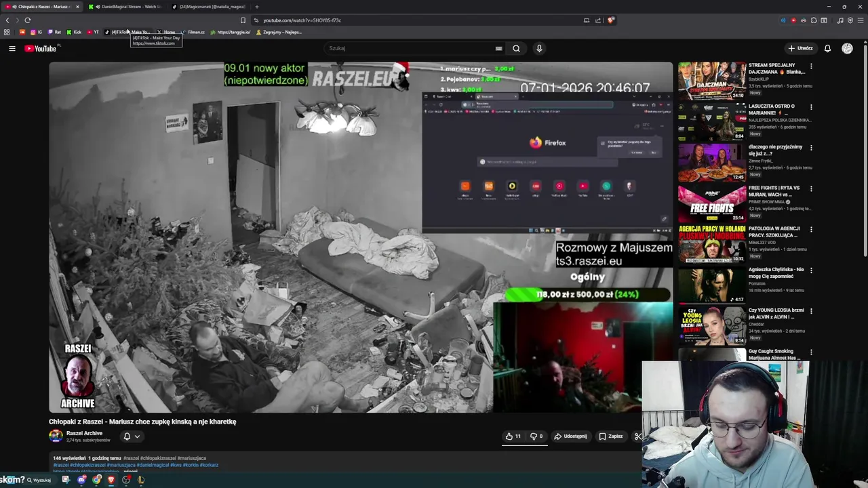The width and height of the screenshot is (868, 488).
Task: Open YouTube notifications bell
Action: click(x=827, y=48)
